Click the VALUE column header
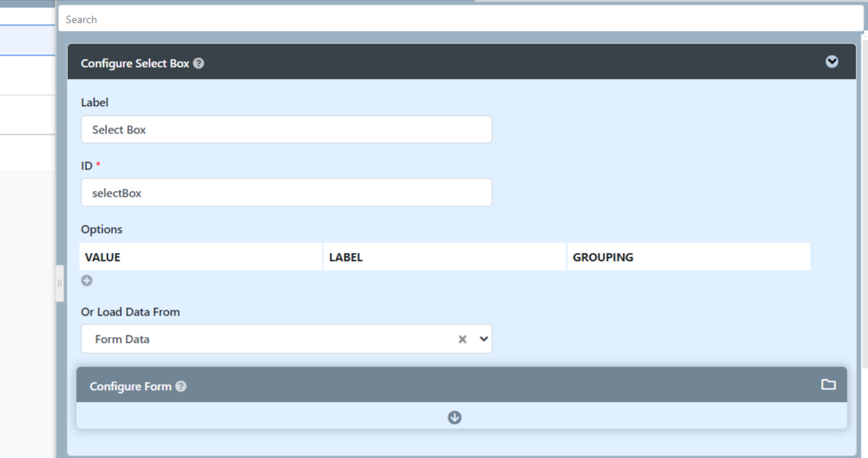868x458 pixels. pyautogui.click(x=201, y=257)
